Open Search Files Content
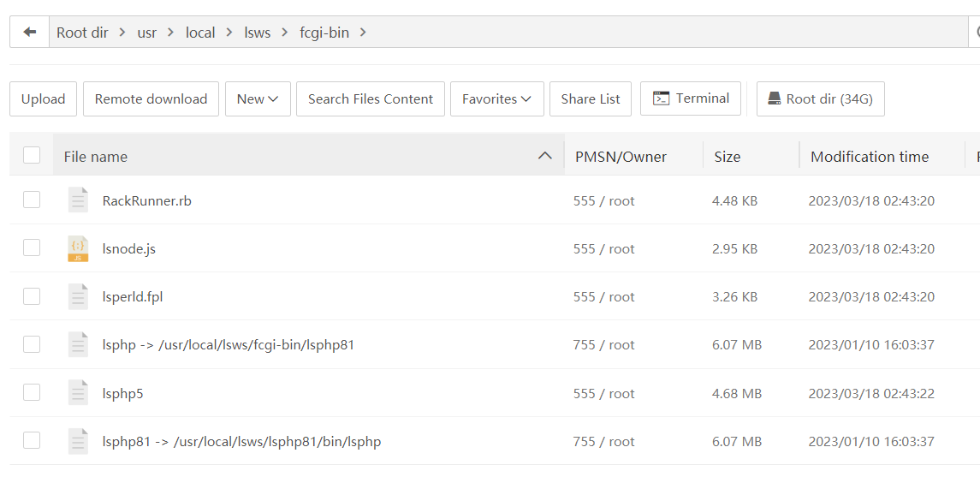Viewport: 980px width, 477px height. pyautogui.click(x=371, y=99)
